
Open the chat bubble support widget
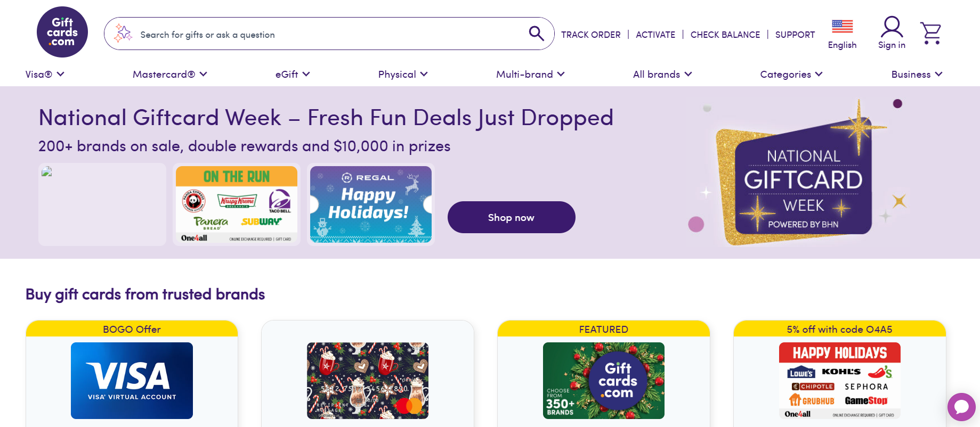coord(961,407)
